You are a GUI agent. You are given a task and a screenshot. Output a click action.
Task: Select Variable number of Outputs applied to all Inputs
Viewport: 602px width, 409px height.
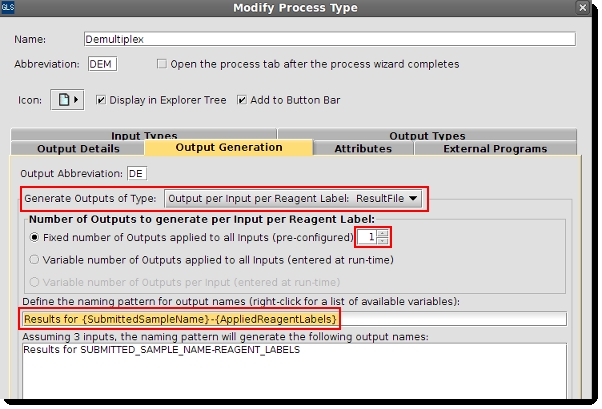click(x=36, y=260)
